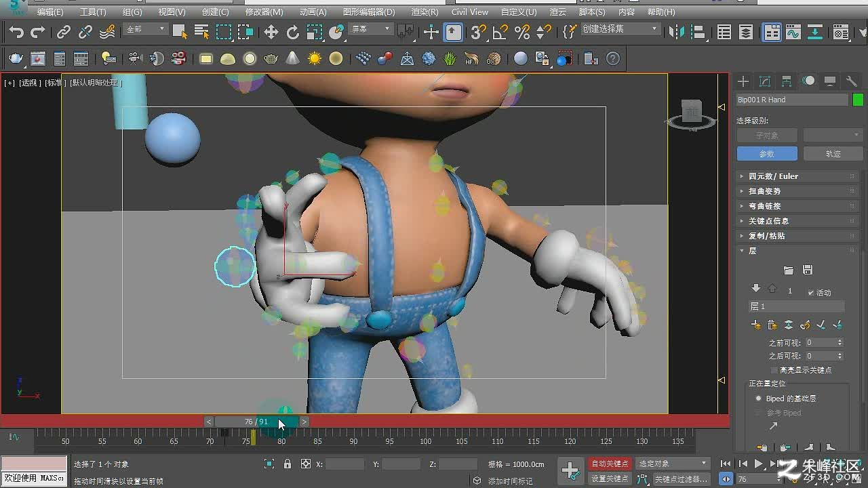
Task: Expand the 复制/粘贴 rollout
Action: 797,236
